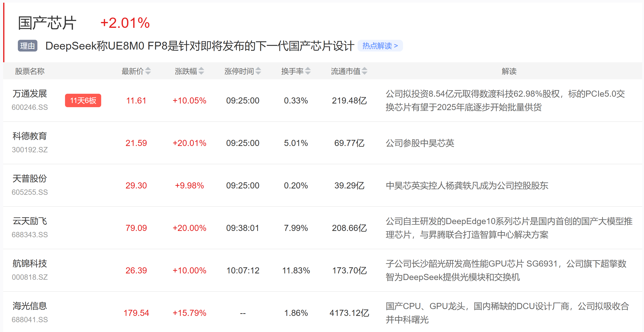Click the 11天6板 badge

(83, 100)
